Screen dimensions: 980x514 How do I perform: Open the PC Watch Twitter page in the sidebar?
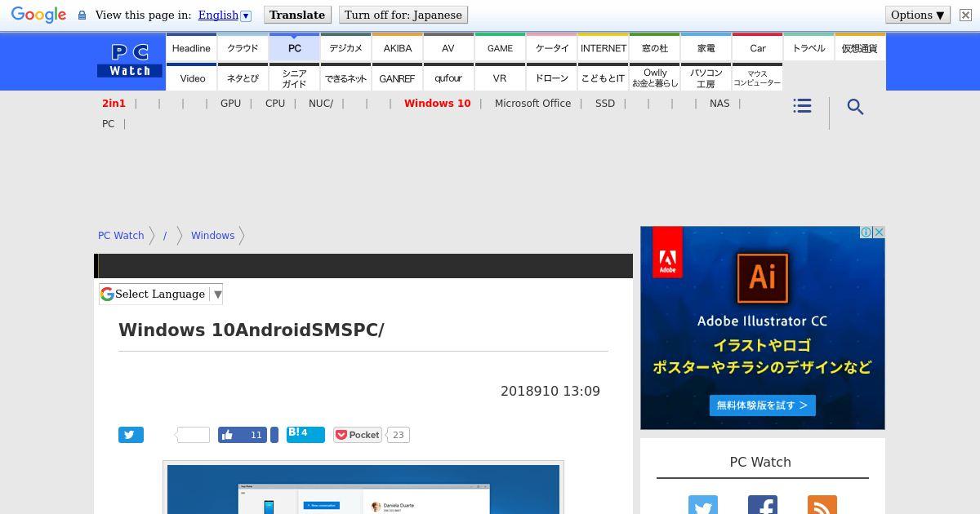pos(702,505)
